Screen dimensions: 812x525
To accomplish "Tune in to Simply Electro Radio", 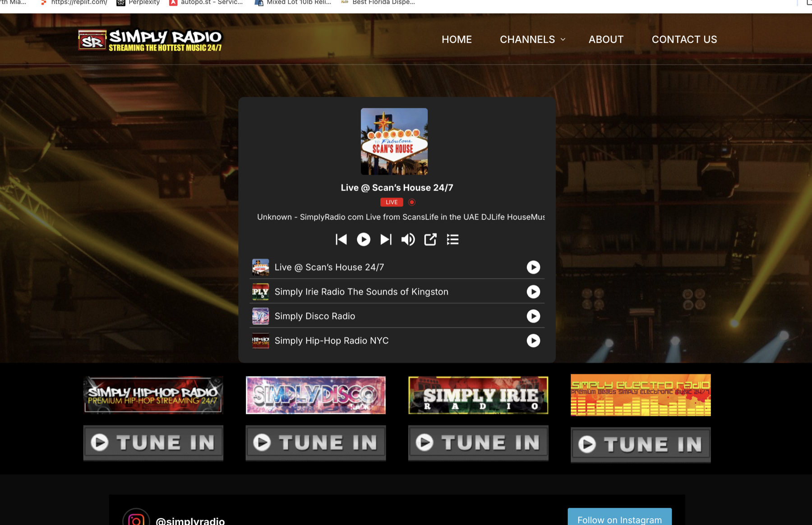I will pyautogui.click(x=641, y=445).
